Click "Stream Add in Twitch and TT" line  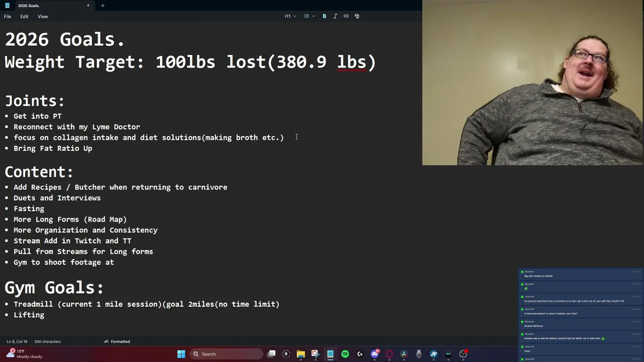pyautogui.click(x=72, y=241)
